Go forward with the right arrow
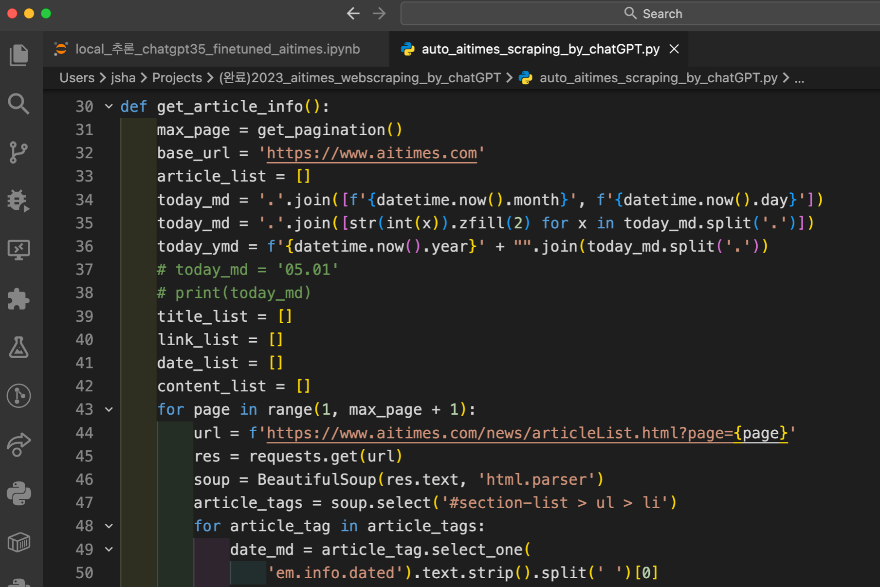 pos(379,14)
